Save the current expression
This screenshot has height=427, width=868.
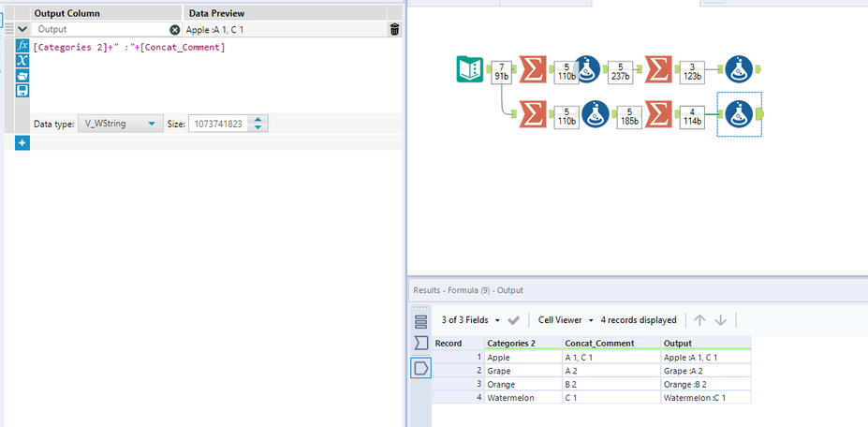(x=22, y=90)
